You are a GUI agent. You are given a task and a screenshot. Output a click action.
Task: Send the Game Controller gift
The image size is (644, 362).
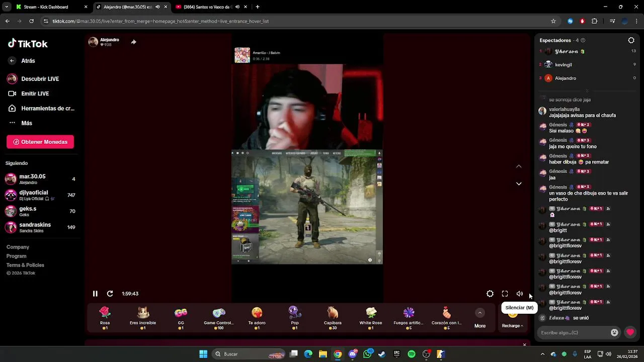pyautogui.click(x=219, y=318)
